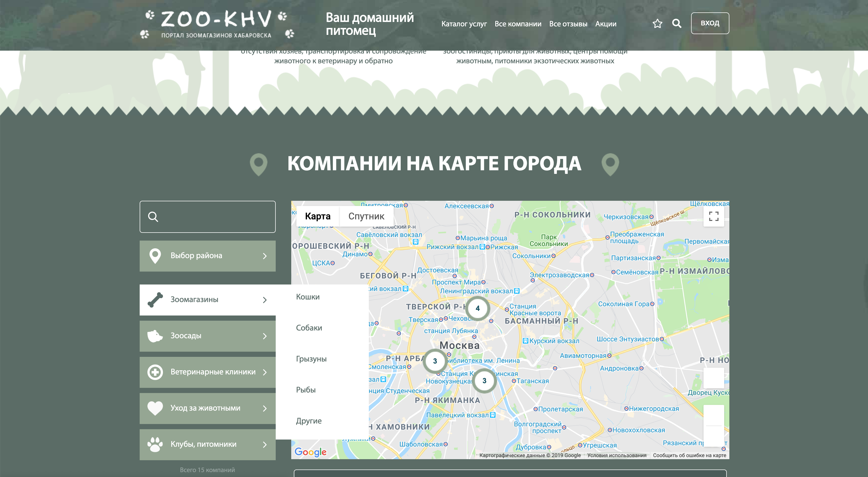Click the Москва city label on map
The image size is (868, 477).
pos(459,345)
